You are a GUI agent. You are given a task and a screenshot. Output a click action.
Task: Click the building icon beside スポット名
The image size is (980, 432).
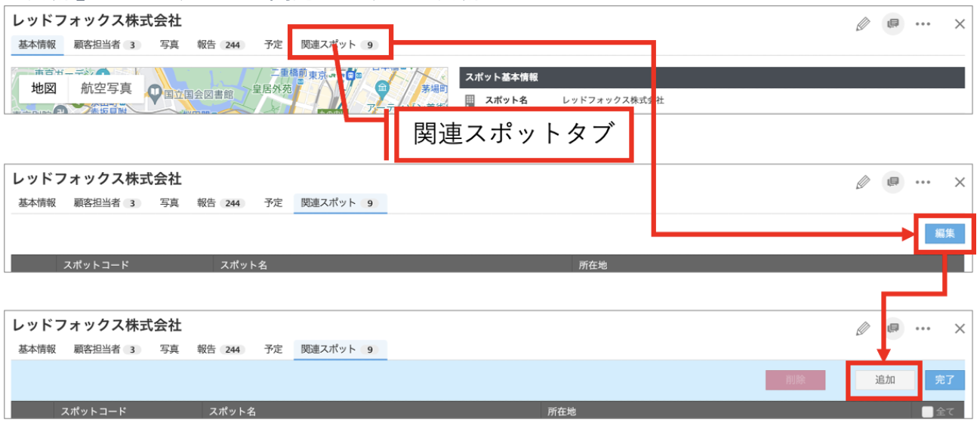click(x=470, y=100)
